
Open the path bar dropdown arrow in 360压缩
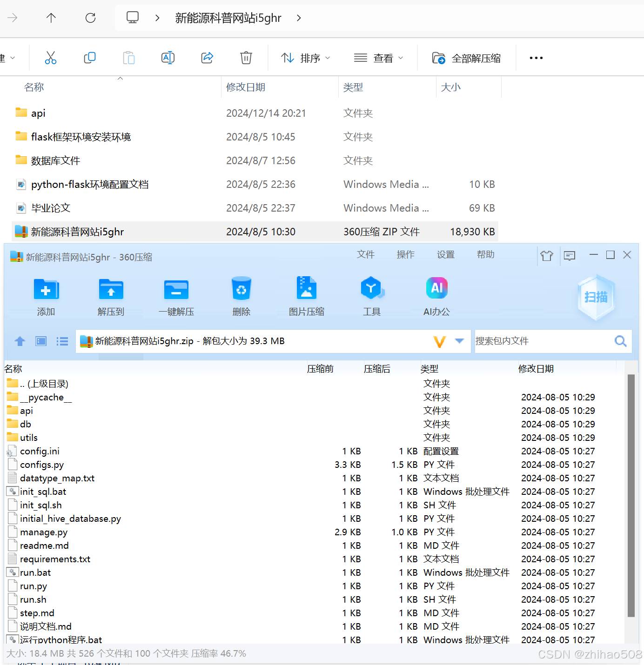coord(460,341)
